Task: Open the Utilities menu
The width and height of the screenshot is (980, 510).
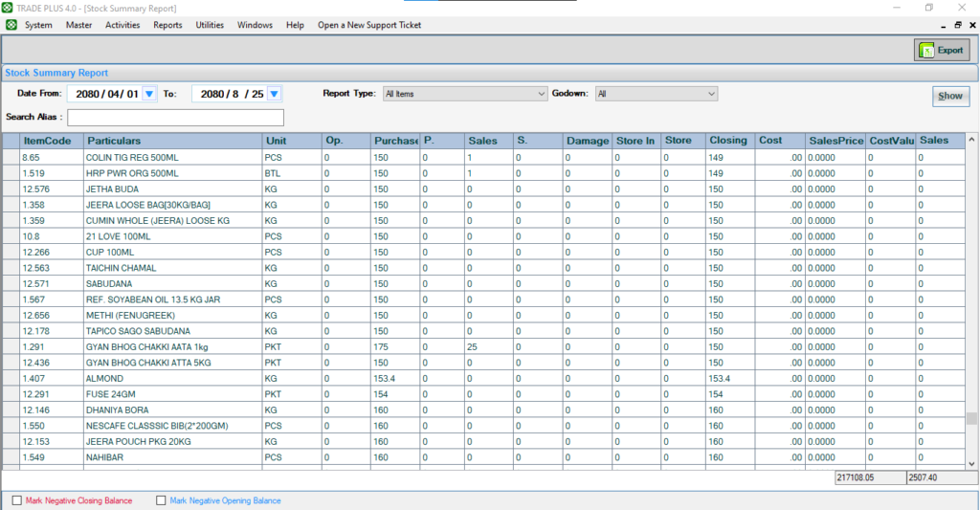Action: (x=210, y=25)
